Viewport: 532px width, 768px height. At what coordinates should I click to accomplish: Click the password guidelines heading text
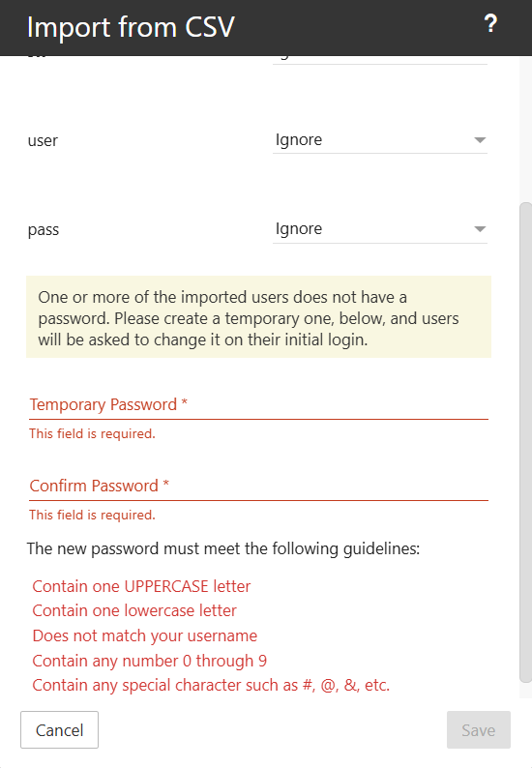pyautogui.click(x=223, y=549)
